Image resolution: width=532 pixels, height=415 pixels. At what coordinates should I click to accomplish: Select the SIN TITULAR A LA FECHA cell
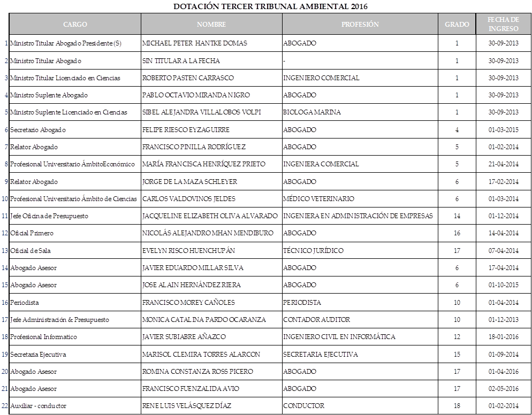(x=181, y=61)
